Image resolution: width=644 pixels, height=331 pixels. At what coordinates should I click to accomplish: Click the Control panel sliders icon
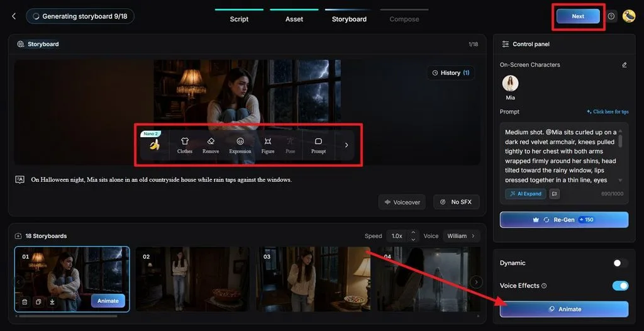coord(505,44)
